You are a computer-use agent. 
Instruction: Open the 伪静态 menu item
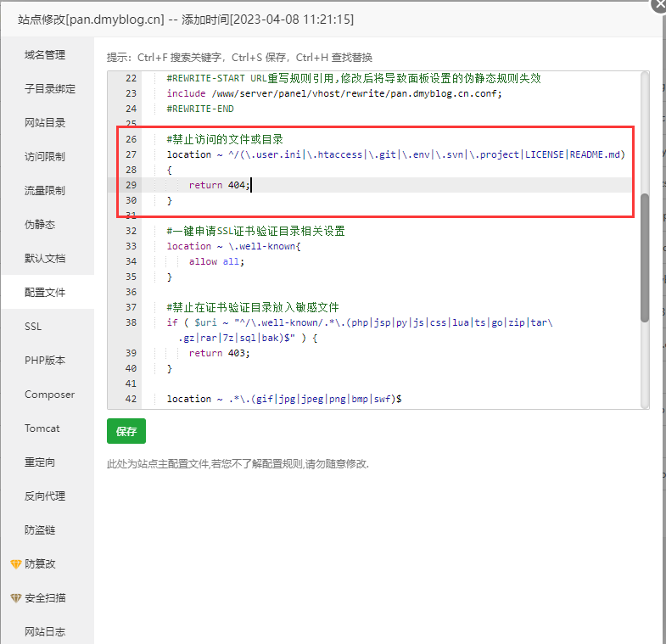click(x=40, y=225)
